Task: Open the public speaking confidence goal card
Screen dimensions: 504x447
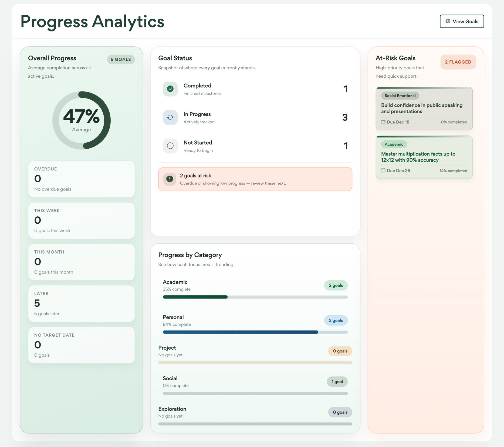Action: (x=424, y=108)
